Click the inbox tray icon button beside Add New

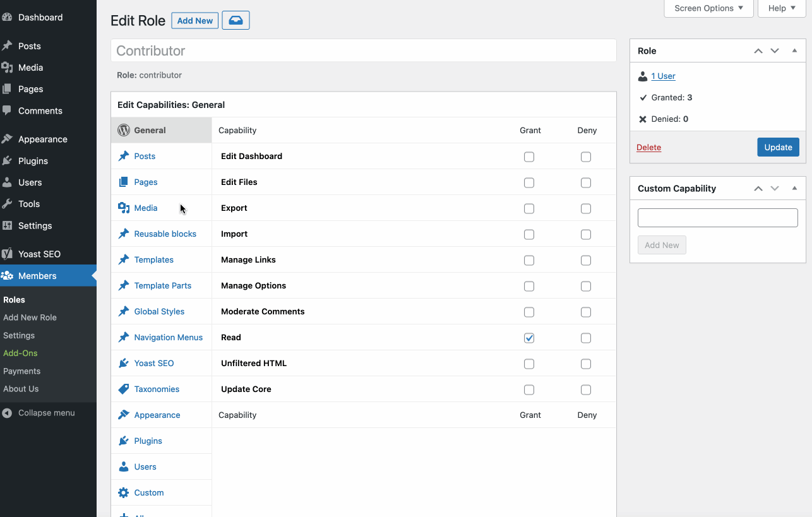(x=236, y=20)
